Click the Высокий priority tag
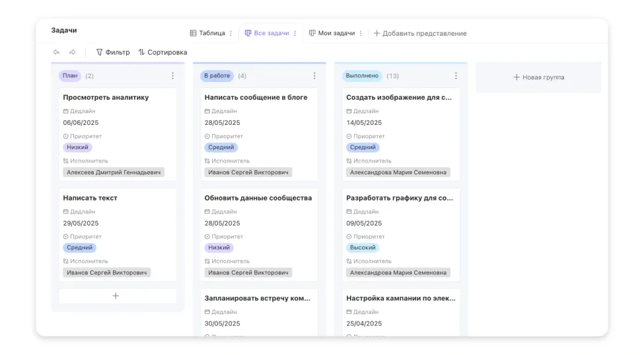 pos(363,247)
